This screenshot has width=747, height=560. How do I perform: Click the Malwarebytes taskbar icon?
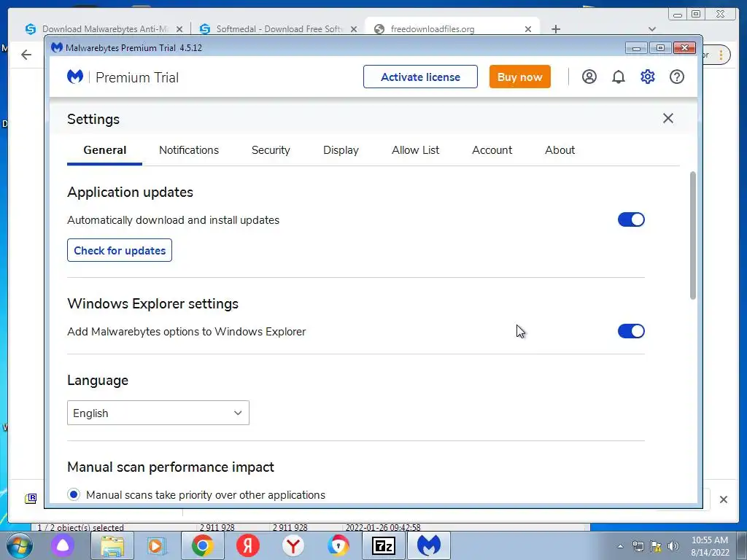point(428,545)
